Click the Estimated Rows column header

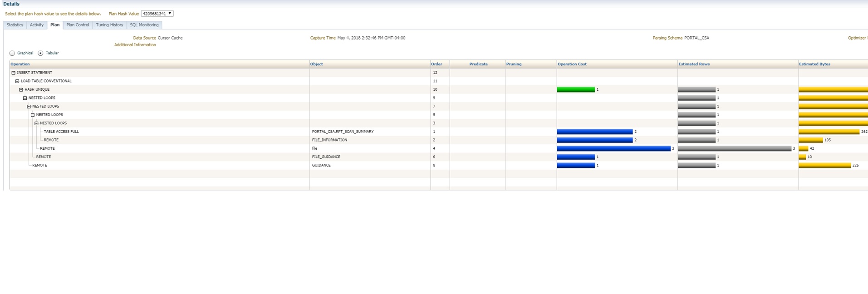click(694, 64)
